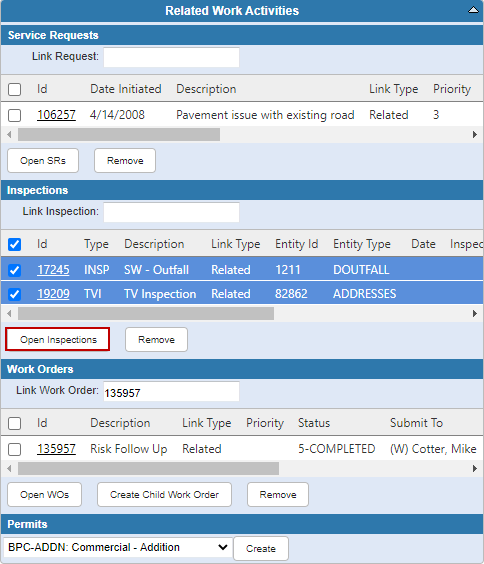The height and width of the screenshot is (564, 484).
Task: Click the Link Request input field
Action: click(x=172, y=57)
